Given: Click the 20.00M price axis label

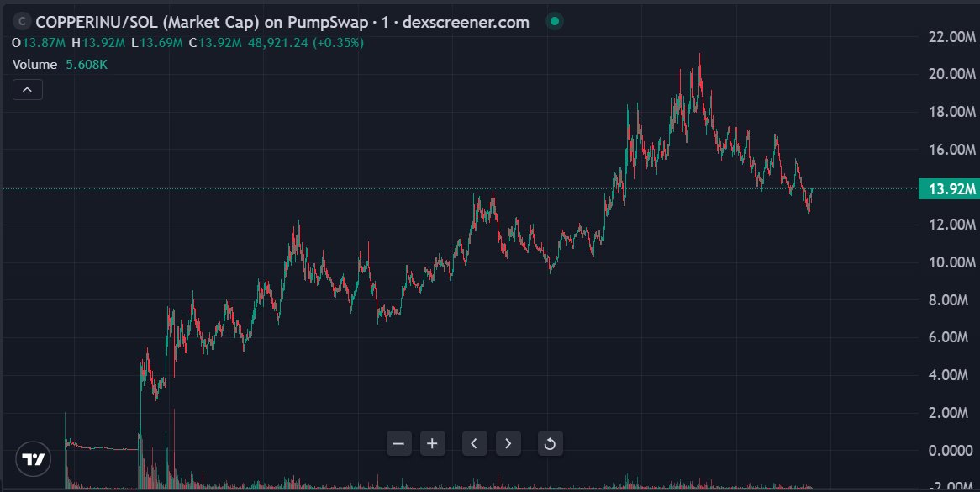Looking at the screenshot, I should (952, 74).
